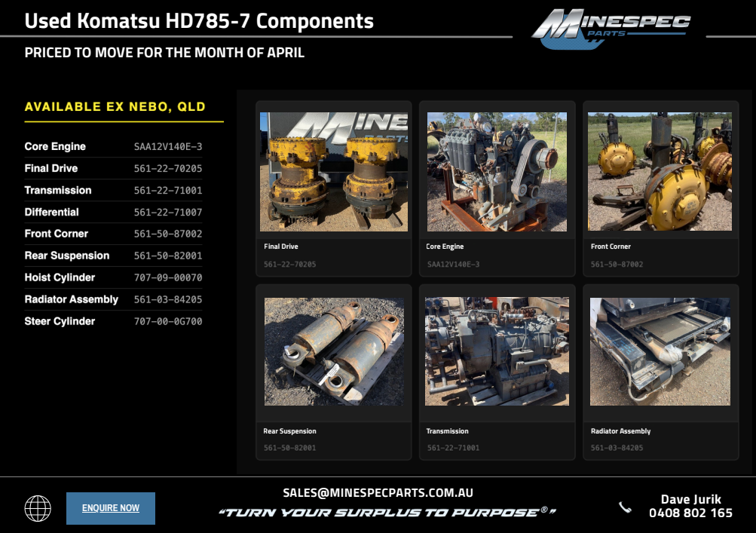
Task: Click the ENQUIRE NOW button
Action: [110, 507]
